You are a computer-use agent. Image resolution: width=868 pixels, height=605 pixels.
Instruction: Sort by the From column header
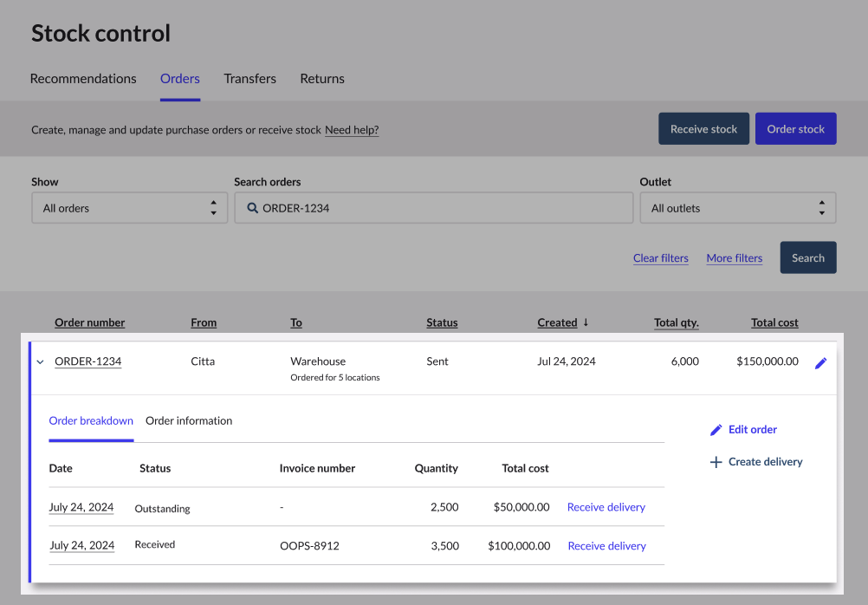pos(204,322)
